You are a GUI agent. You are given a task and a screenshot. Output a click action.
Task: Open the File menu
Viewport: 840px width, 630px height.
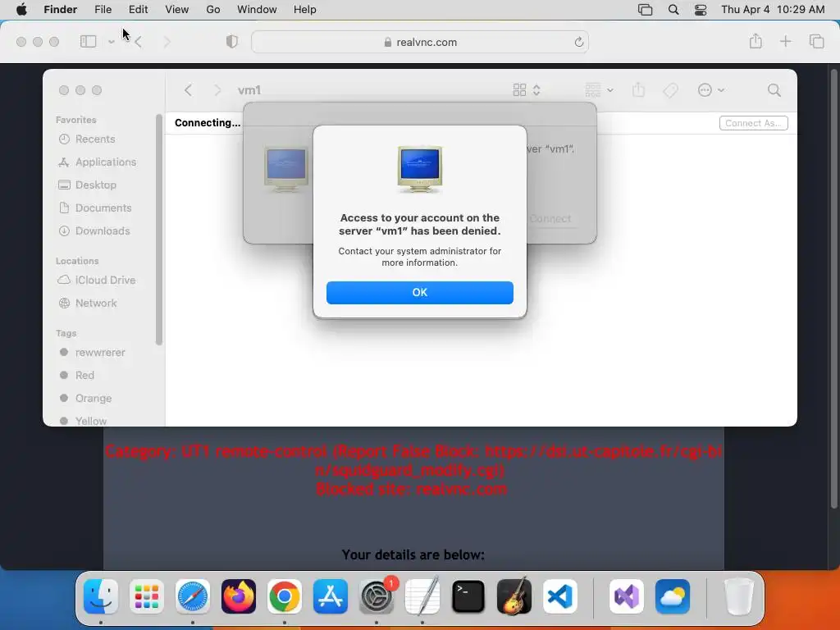tap(103, 10)
